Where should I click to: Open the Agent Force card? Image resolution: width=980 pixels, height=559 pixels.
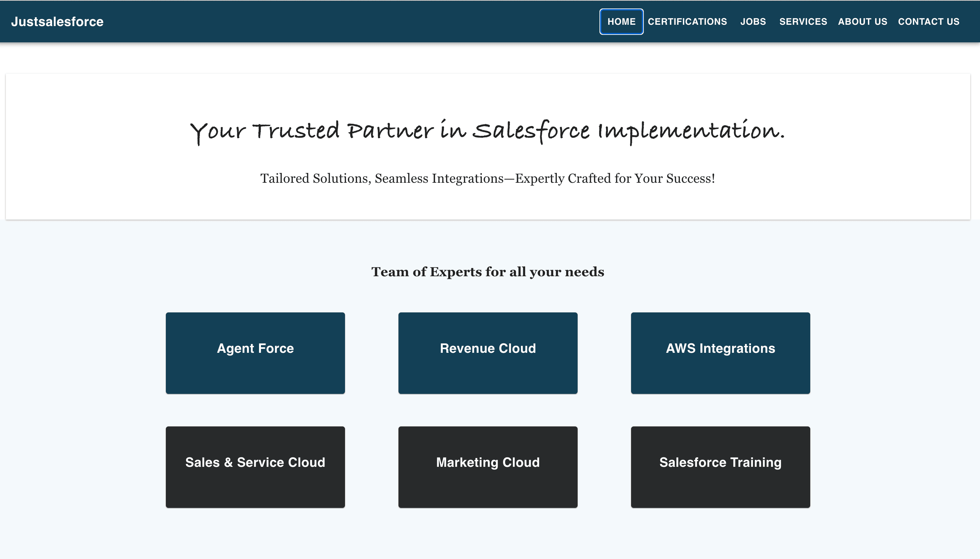click(255, 353)
